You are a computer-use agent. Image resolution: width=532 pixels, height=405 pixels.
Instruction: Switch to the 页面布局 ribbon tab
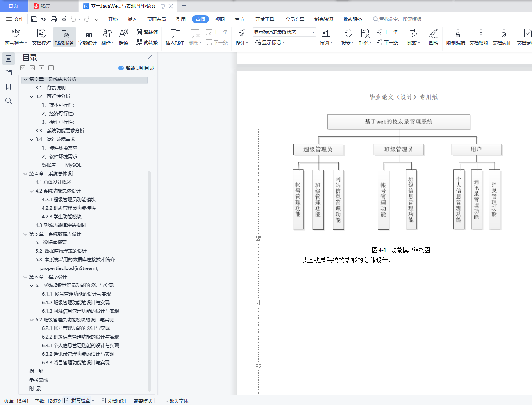pyautogui.click(x=157, y=19)
